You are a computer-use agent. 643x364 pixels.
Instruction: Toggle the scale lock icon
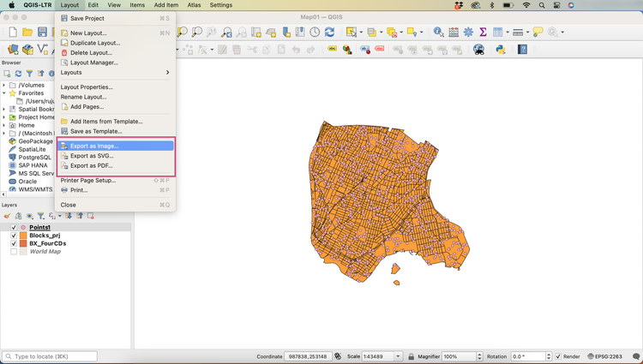point(412,356)
